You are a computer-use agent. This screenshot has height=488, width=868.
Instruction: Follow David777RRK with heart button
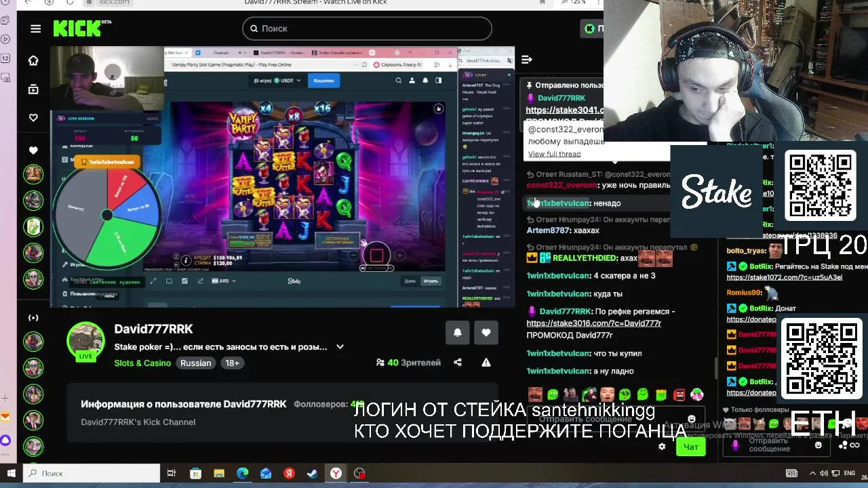click(486, 332)
